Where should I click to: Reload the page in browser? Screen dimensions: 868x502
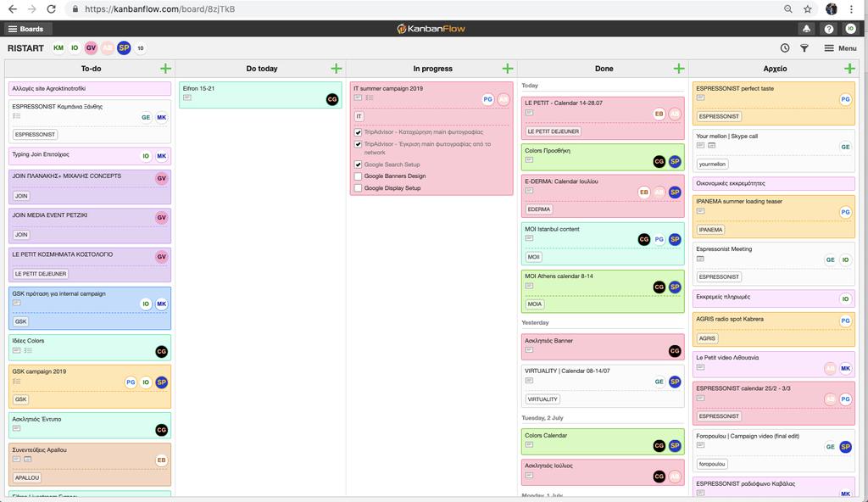click(x=51, y=8)
